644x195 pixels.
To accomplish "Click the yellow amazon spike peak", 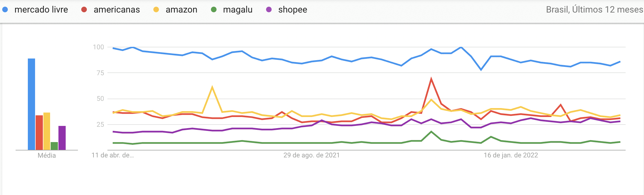I will coord(212,87).
